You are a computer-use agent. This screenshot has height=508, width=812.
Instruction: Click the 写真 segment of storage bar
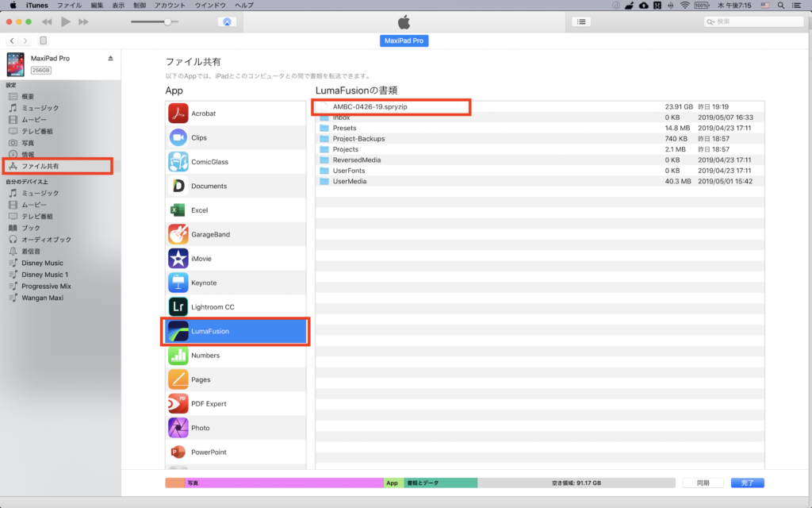point(284,483)
